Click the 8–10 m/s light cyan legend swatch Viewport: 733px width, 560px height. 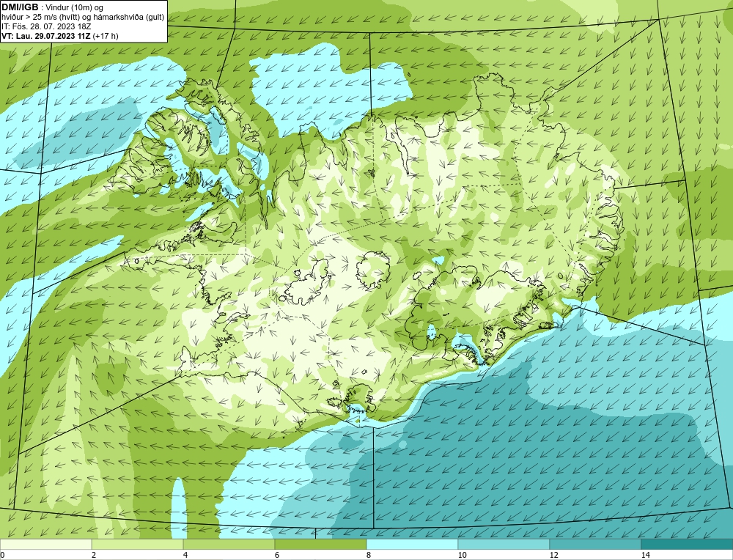tap(412, 544)
